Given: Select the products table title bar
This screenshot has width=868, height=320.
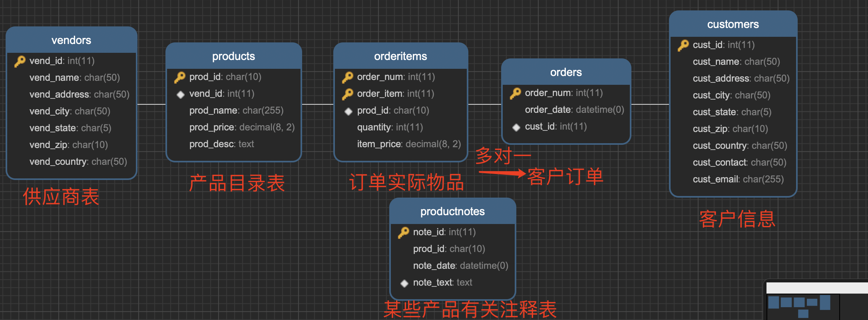Looking at the screenshot, I should tap(233, 56).
